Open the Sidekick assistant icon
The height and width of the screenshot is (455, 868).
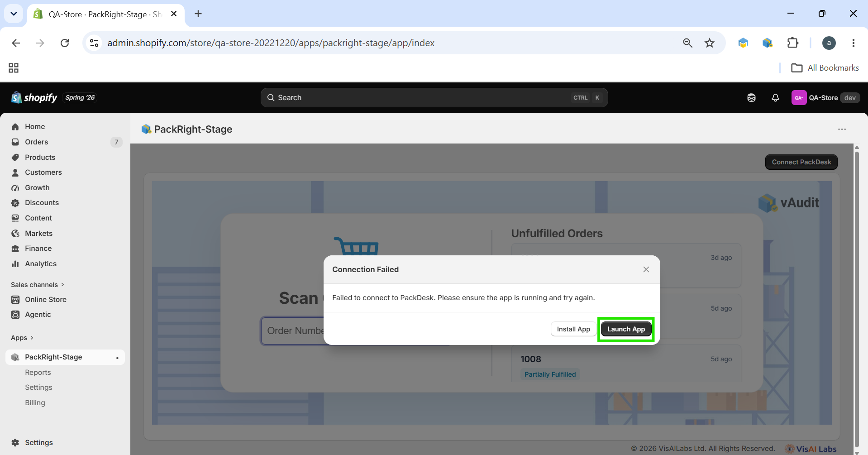pos(751,98)
